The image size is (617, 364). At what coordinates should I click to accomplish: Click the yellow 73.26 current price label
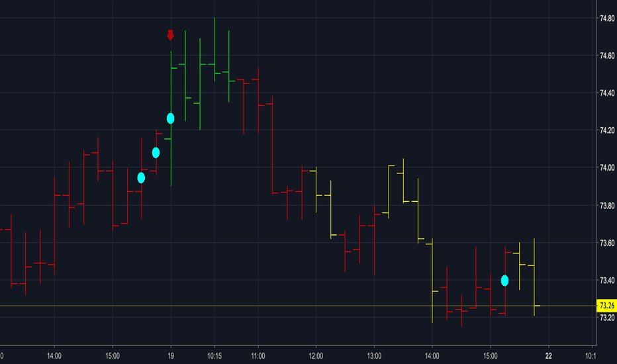pyautogui.click(x=607, y=306)
